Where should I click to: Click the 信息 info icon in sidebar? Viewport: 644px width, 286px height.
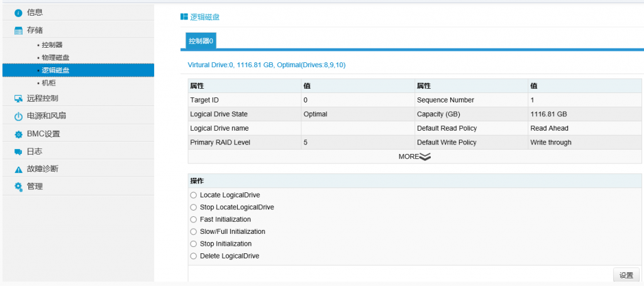coord(18,13)
